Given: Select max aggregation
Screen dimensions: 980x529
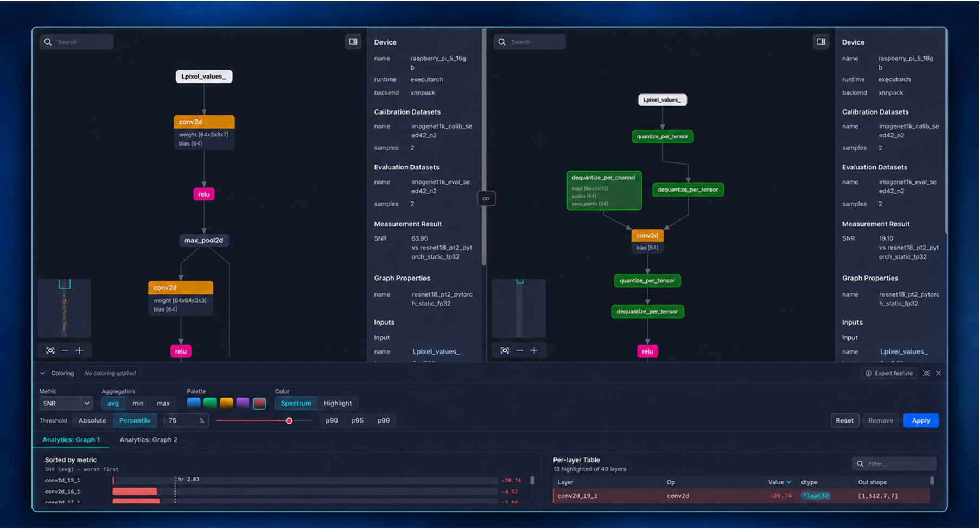Looking at the screenshot, I should click(163, 404).
